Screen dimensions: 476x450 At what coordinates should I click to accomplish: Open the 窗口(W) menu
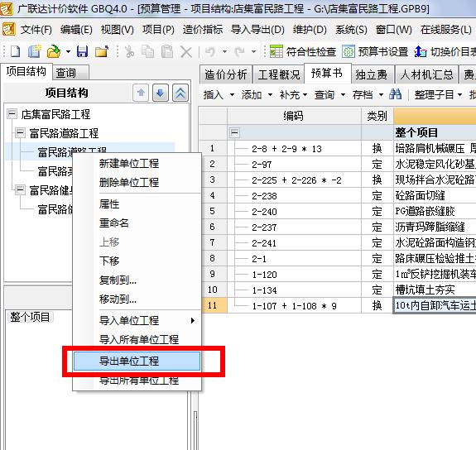(394, 30)
